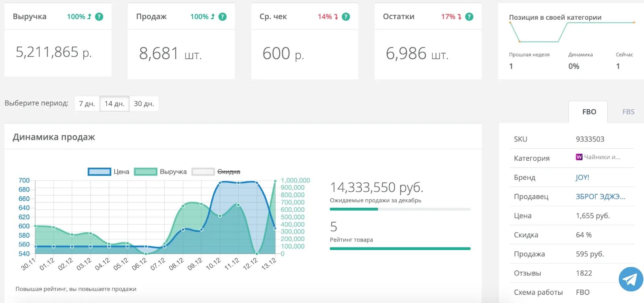Open the Telegram chat button
The height and width of the screenshot is (303, 644).
631,279
